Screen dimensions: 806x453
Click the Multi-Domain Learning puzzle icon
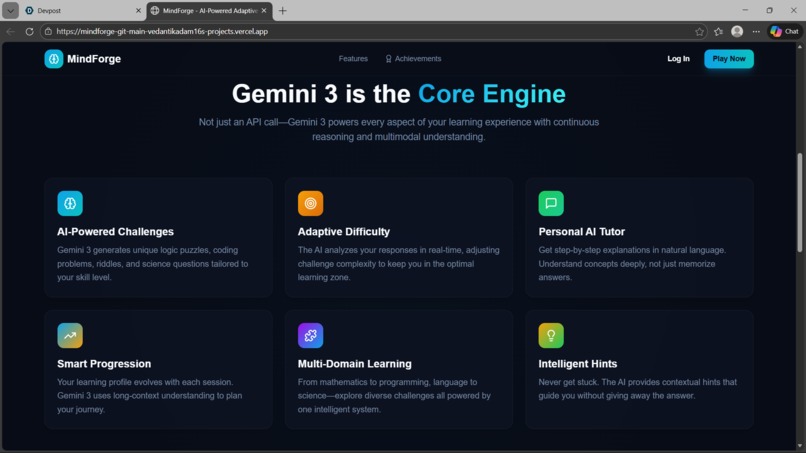[x=310, y=335]
